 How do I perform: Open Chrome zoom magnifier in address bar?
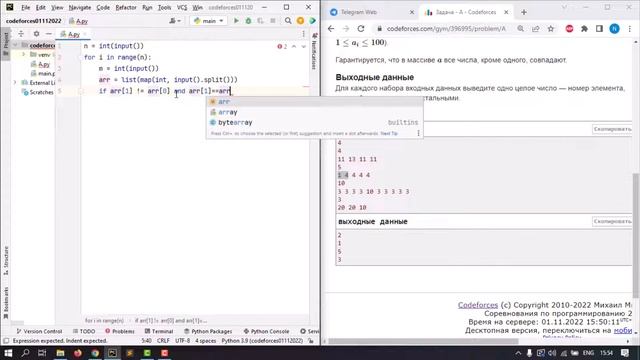coord(520,29)
